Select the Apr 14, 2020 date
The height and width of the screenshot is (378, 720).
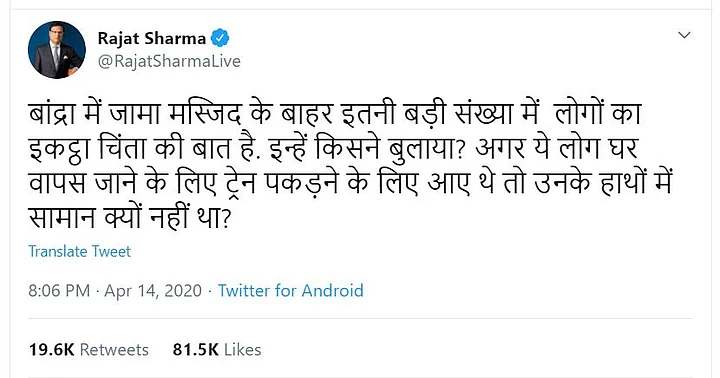coord(153,291)
